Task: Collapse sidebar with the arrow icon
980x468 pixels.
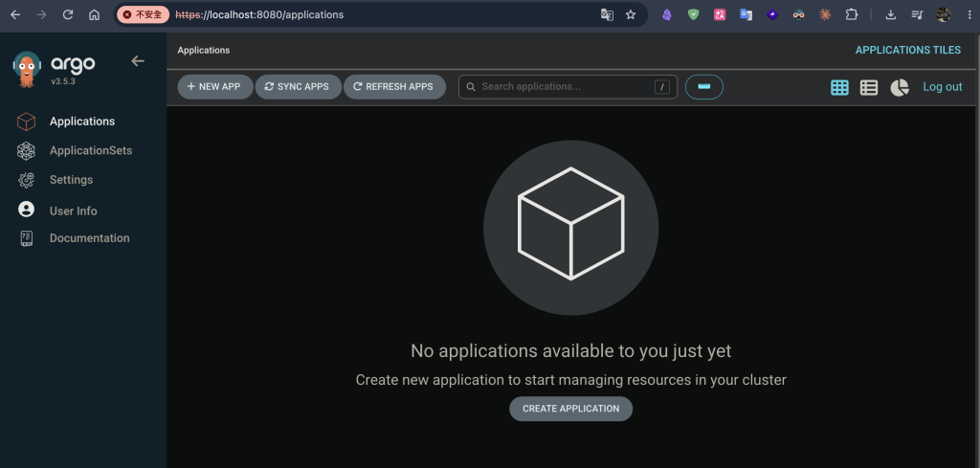Action: click(x=138, y=60)
